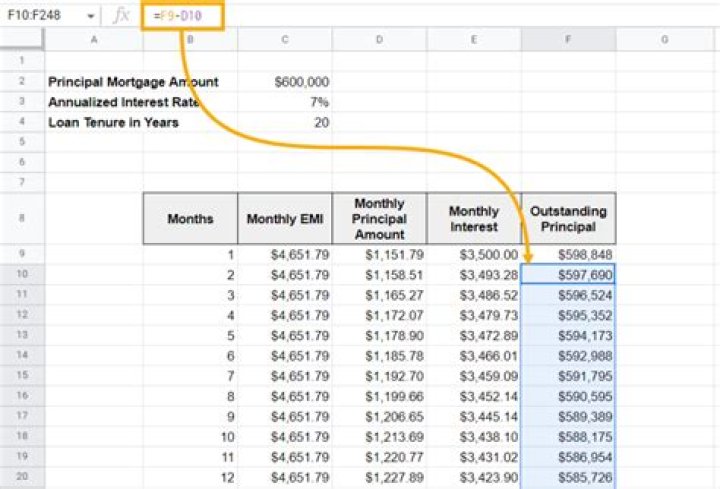Select row 8 header

(22, 218)
